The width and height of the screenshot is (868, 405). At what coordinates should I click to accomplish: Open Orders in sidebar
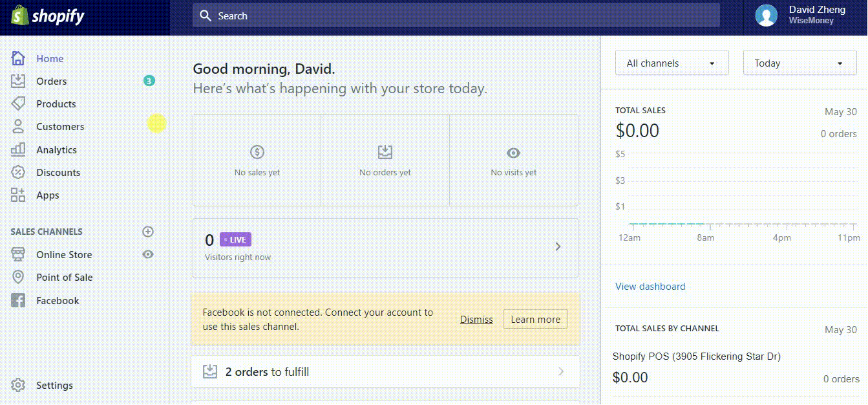pos(52,81)
